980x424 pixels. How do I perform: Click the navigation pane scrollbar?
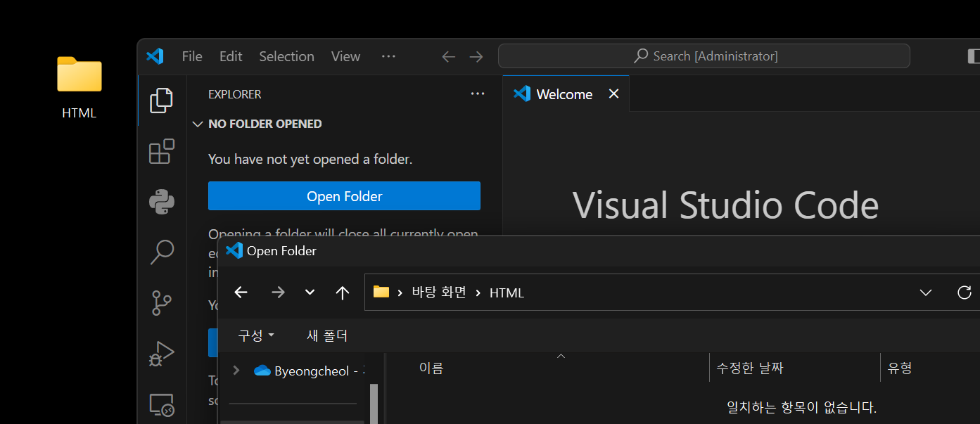[374, 404]
